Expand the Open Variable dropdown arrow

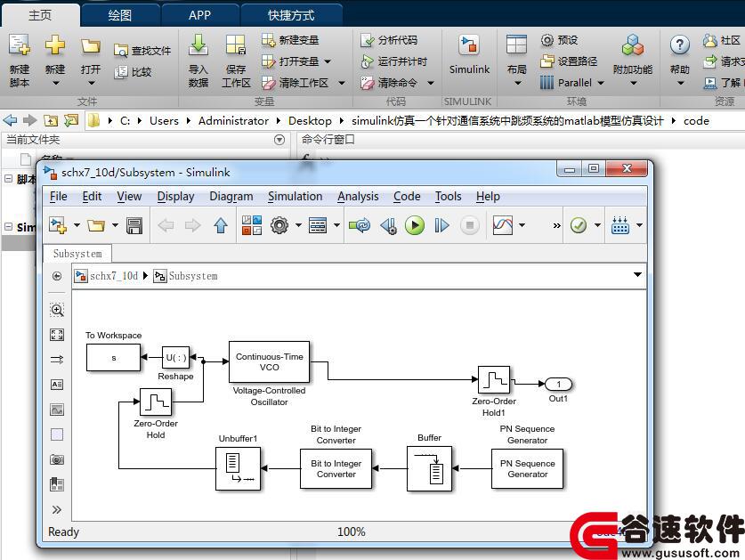(x=328, y=61)
